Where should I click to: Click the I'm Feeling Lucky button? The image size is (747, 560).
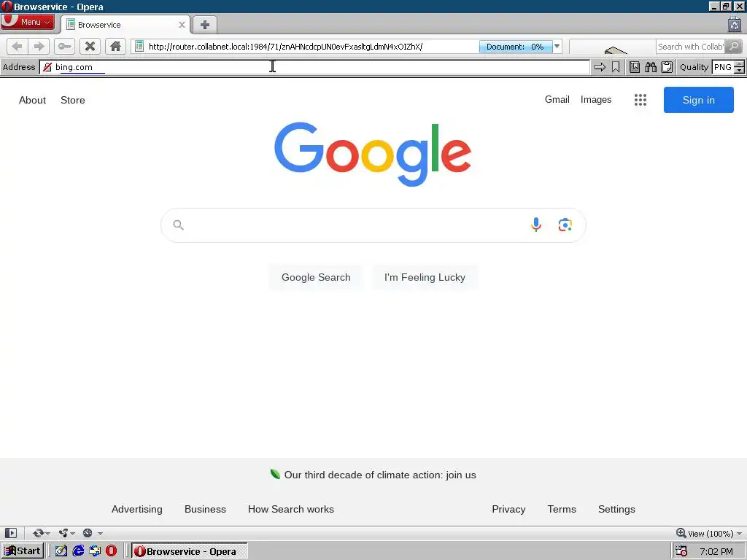(x=425, y=277)
